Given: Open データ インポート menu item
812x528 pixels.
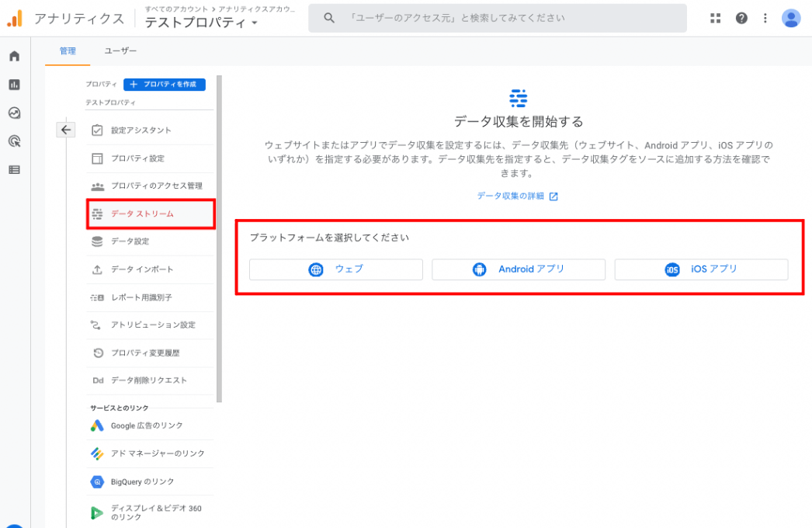Looking at the screenshot, I should (150, 269).
